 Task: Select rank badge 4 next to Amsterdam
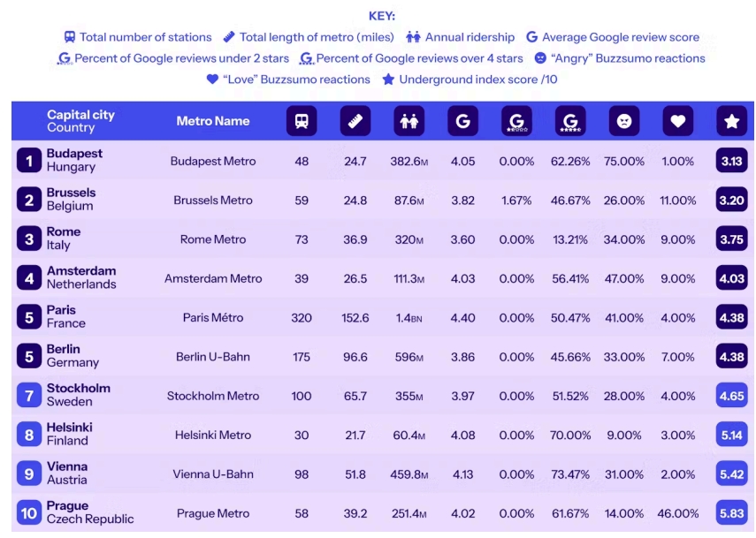click(29, 278)
